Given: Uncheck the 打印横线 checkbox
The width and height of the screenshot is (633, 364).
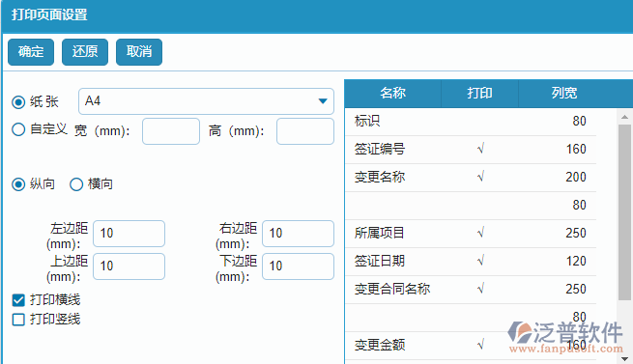Looking at the screenshot, I should [x=18, y=300].
